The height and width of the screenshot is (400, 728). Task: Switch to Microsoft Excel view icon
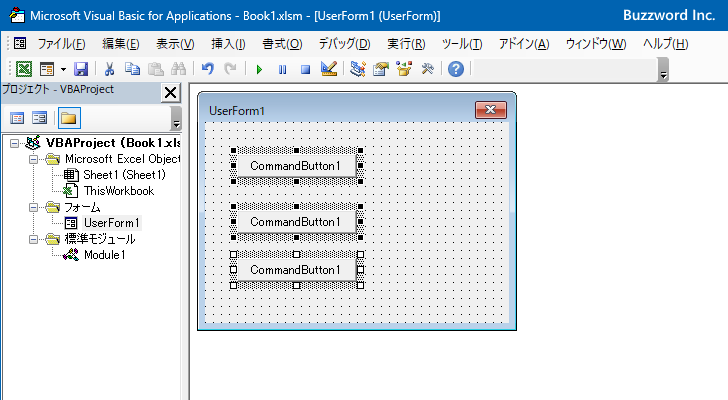[24, 69]
